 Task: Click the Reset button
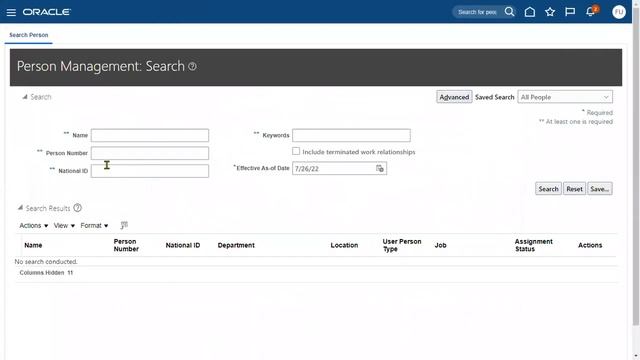point(574,189)
